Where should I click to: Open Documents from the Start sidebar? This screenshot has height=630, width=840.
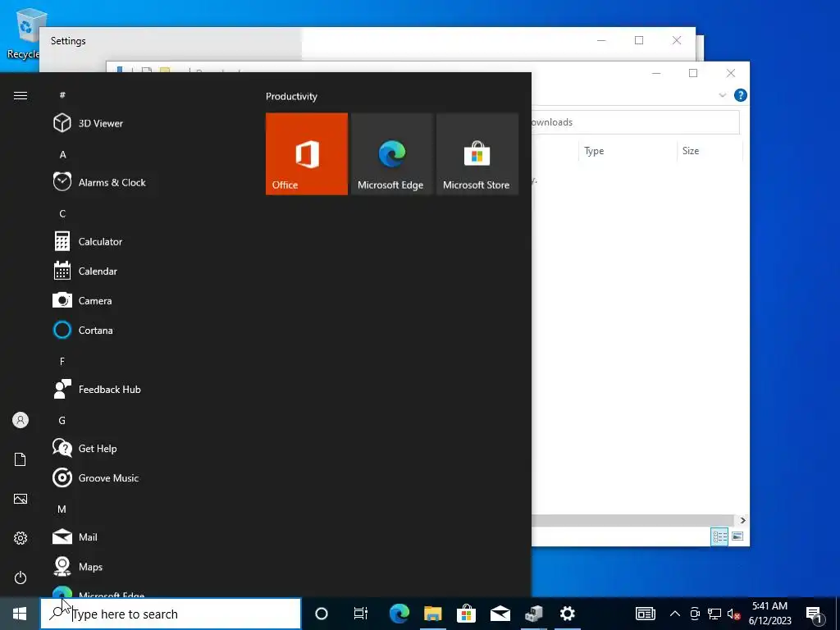point(21,459)
